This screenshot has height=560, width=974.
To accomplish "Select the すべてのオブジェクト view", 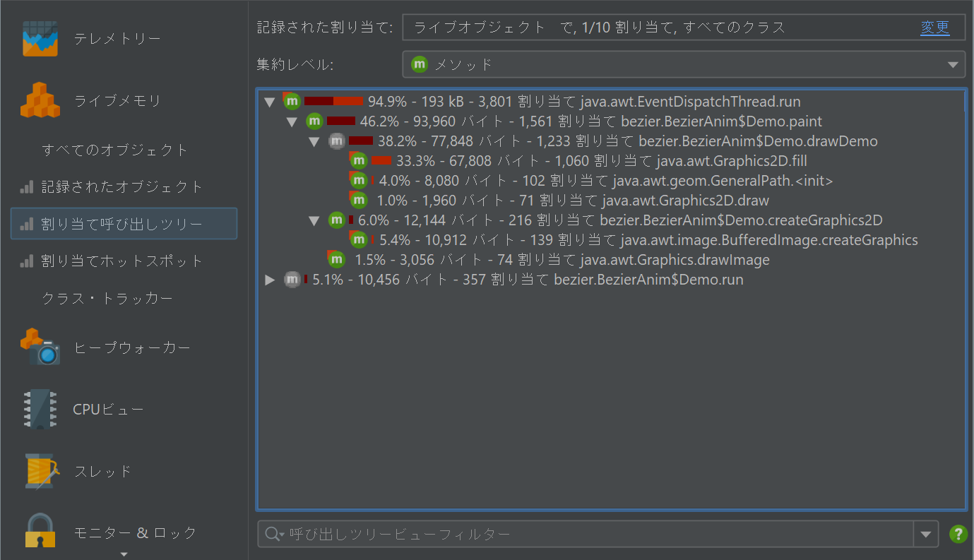I will point(115,150).
